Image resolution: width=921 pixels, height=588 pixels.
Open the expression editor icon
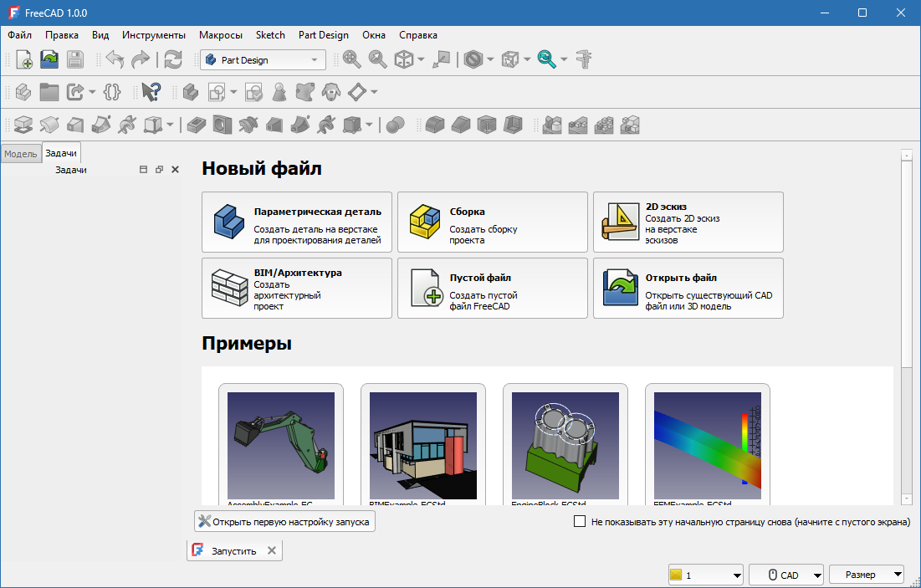click(111, 92)
